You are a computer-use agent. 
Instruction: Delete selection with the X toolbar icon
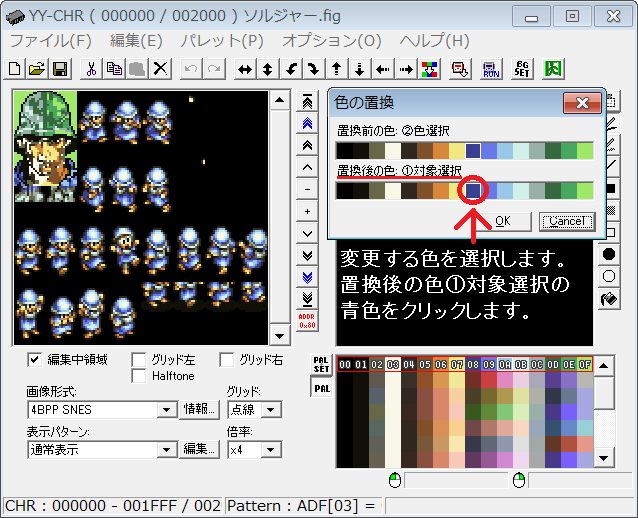160,69
